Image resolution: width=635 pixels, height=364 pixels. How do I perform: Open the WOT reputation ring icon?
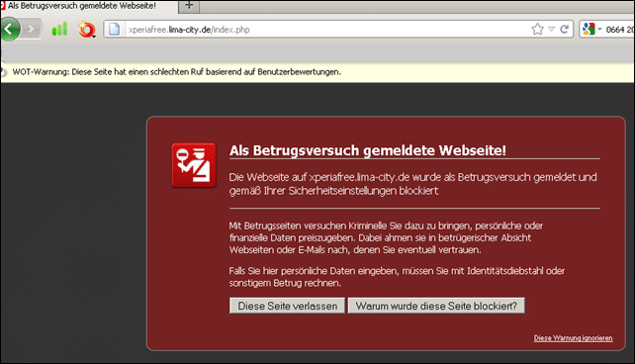coord(86,30)
